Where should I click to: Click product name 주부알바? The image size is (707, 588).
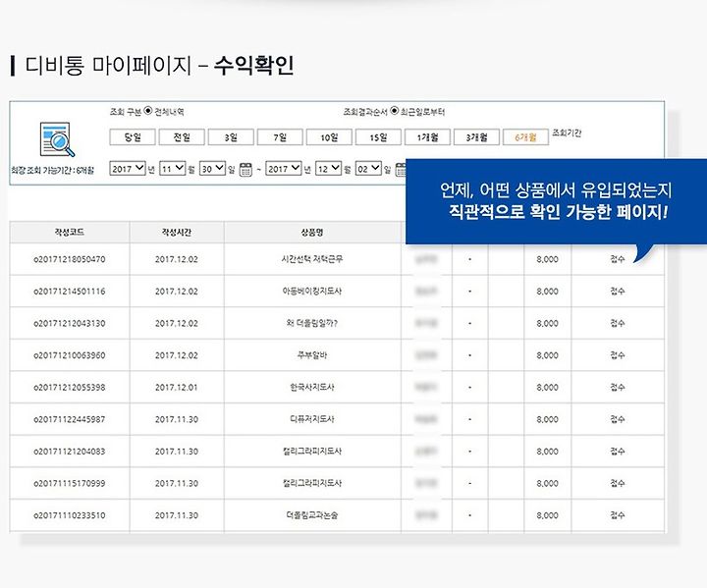312,355
